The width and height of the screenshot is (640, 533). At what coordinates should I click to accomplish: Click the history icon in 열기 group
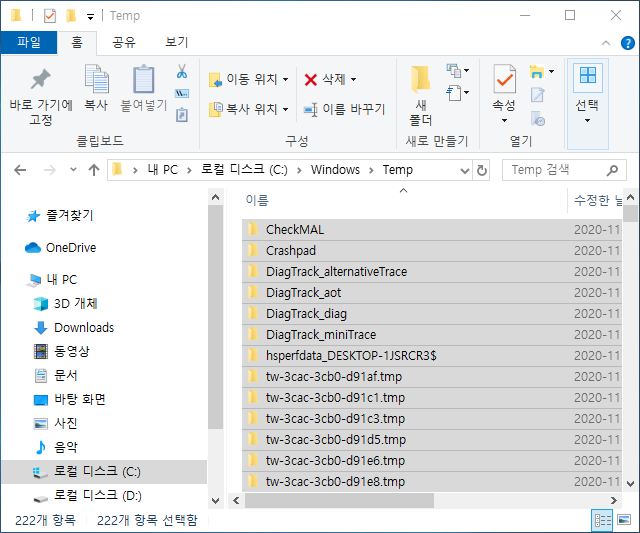pyautogui.click(x=538, y=118)
